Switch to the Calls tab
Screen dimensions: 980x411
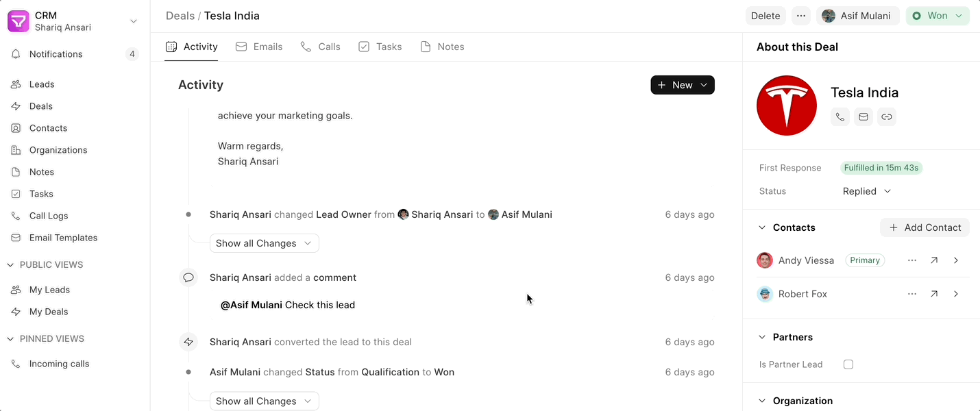point(321,47)
